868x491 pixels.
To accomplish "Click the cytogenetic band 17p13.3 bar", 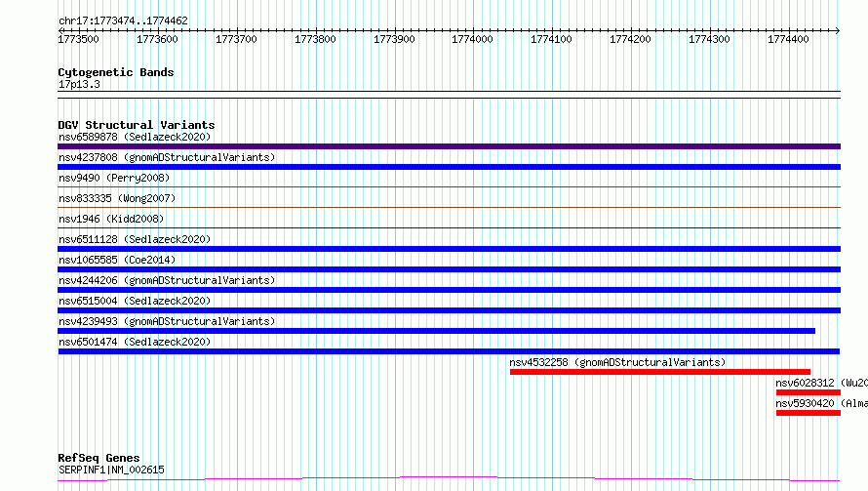I will [x=449, y=95].
